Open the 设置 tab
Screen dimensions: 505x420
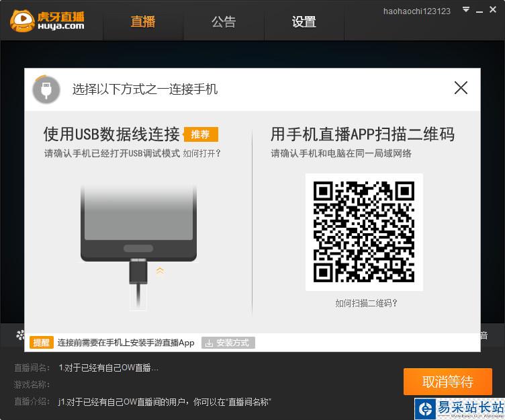point(304,22)
